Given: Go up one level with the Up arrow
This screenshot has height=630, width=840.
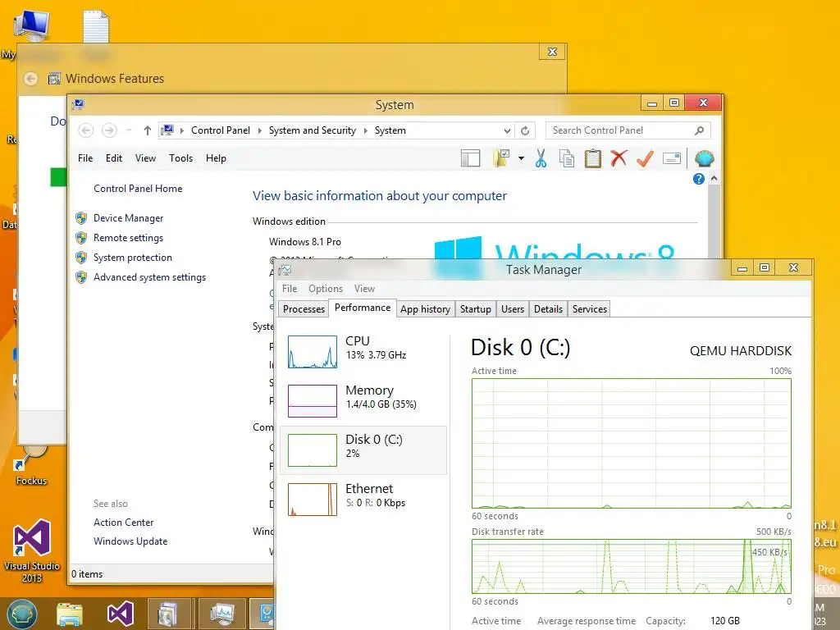Looking at the screenshot, I should (148, 130).
